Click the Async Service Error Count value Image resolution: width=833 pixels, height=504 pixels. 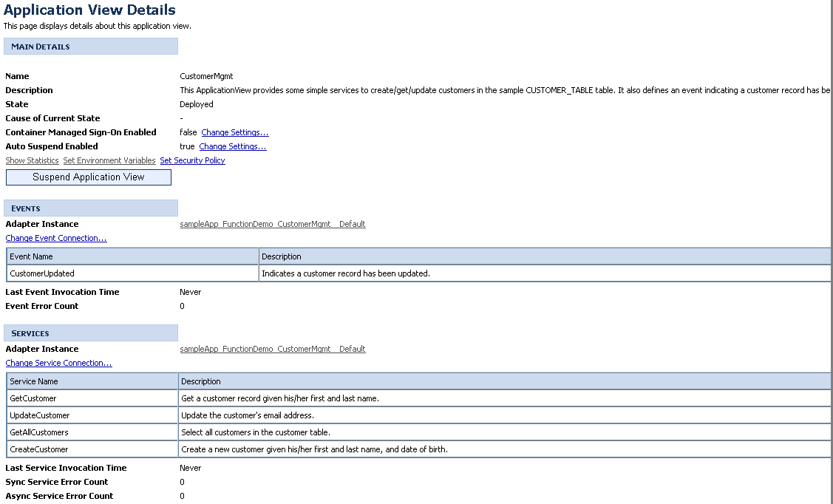click(183, 496)
